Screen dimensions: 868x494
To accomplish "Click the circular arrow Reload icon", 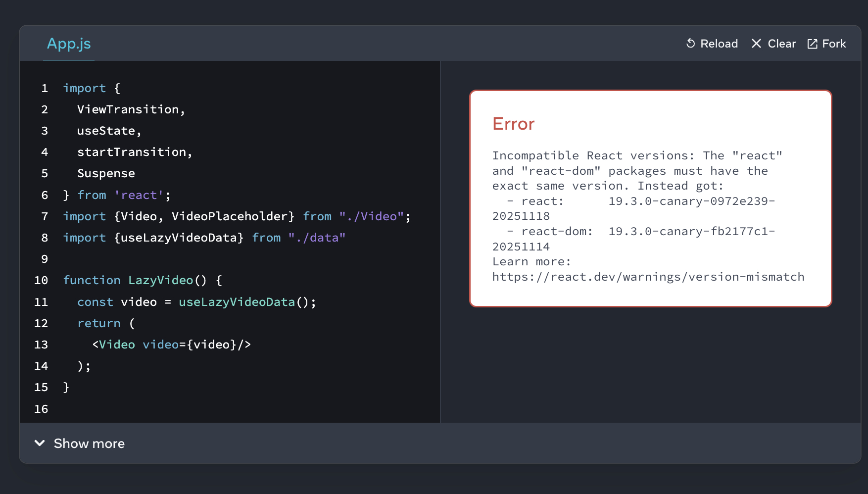I will click(x=691, y=44).
